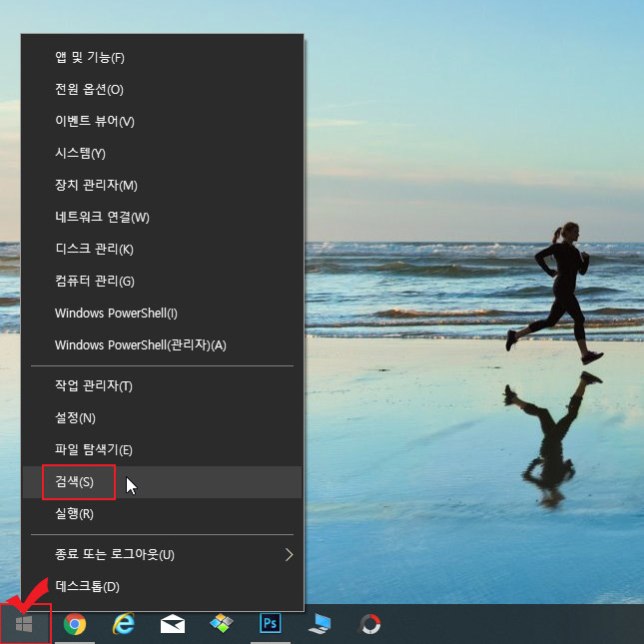This screenshot has width=644, height=644.
Task: Select 디스크 관리(K) menu item
Action: pos(162,250)
